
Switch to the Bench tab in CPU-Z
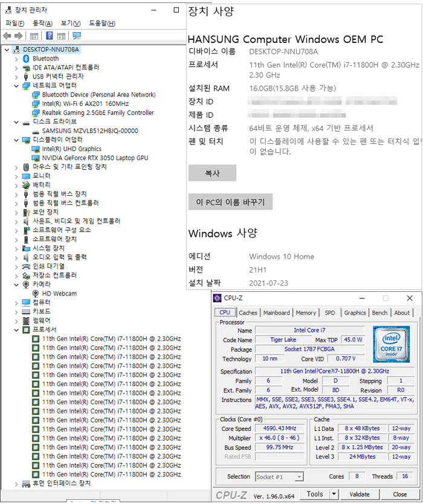click(x=379, y=312)
